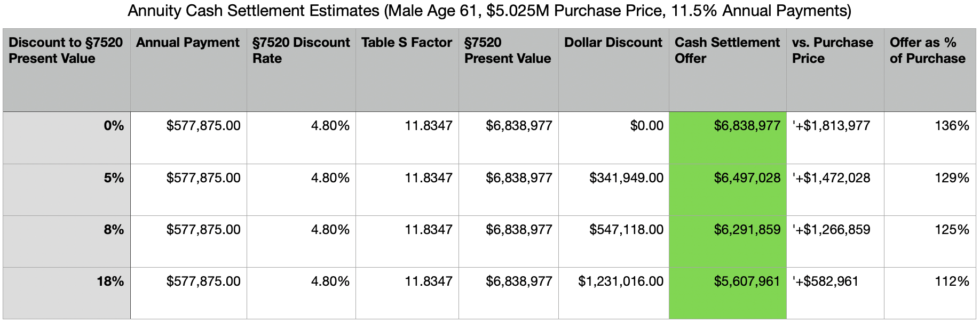Screen dimensions: 980x322
Task: Click the $341,949.00 dollar discount cell
Action: click(x=626, y=178)
